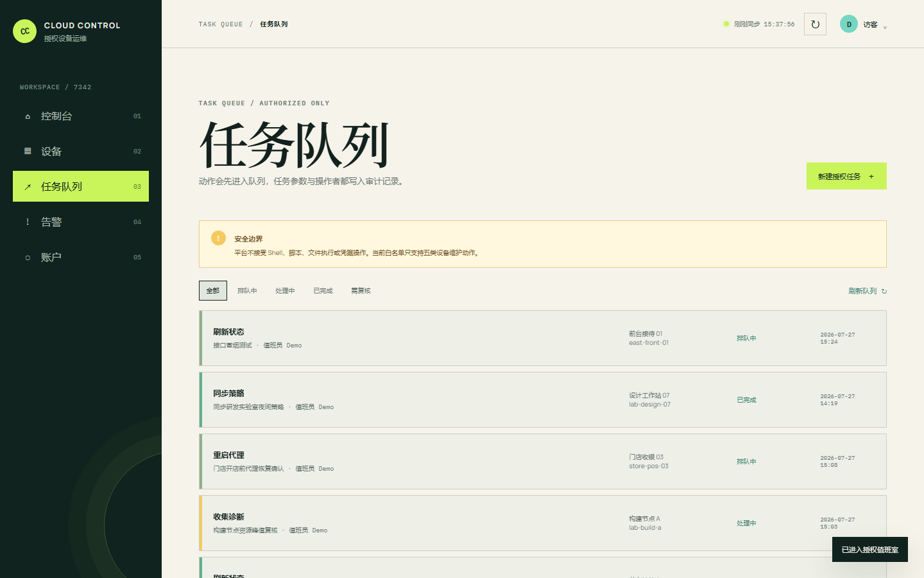
Task: Click device name 门店收银 03
Action: coord(646,457)
